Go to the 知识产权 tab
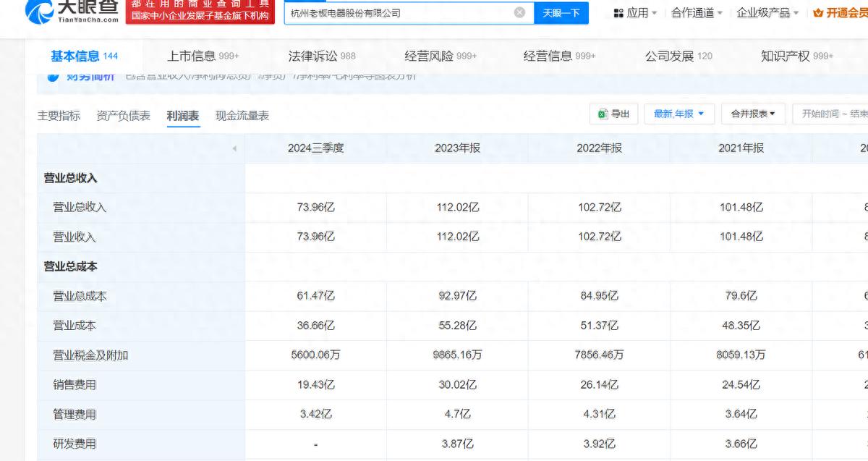The height and width of the screenshot is (461, 868). click(x=796, y=56)
